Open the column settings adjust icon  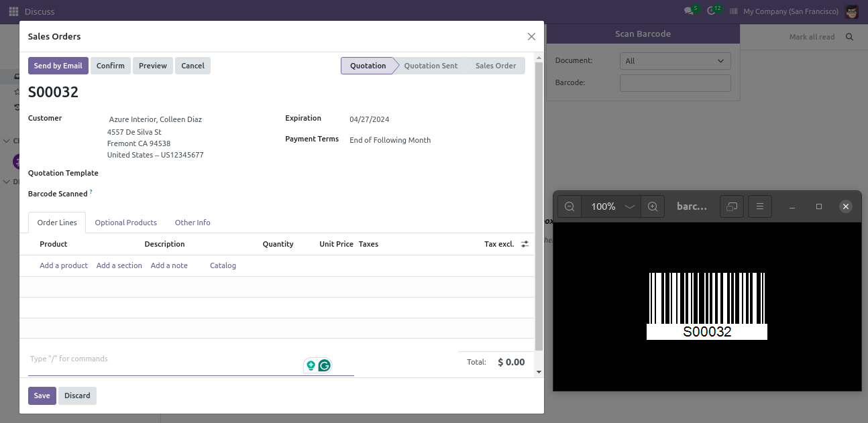(x=525, y=244)
